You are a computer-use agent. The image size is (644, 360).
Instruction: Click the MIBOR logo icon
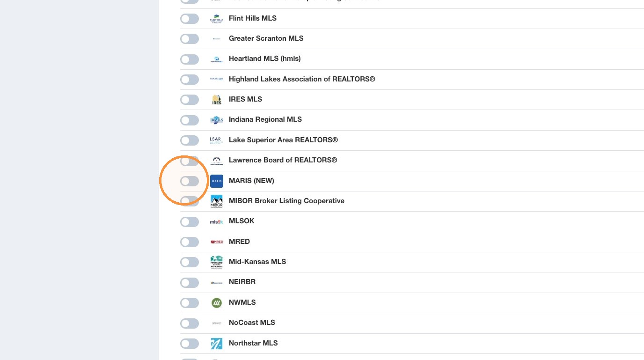pos(217,201)
